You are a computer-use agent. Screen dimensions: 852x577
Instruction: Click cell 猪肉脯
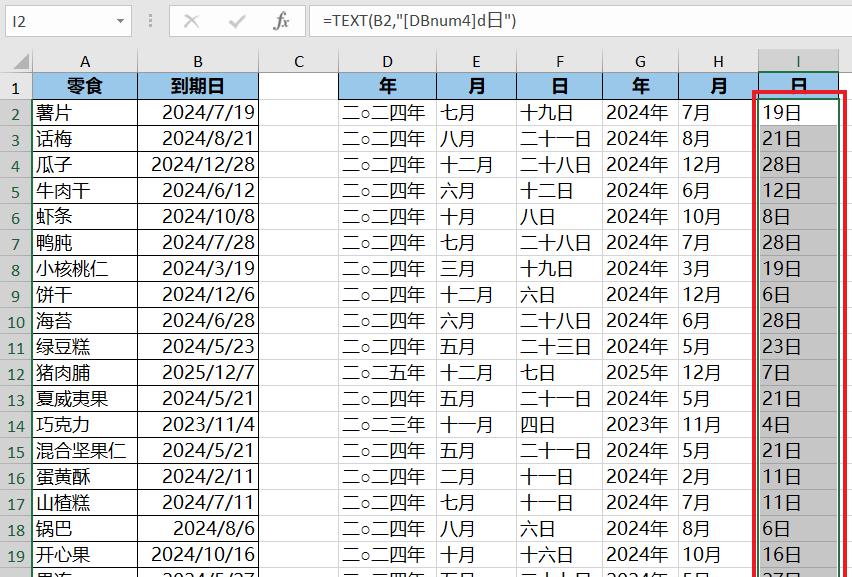click(x=85, y=373)
